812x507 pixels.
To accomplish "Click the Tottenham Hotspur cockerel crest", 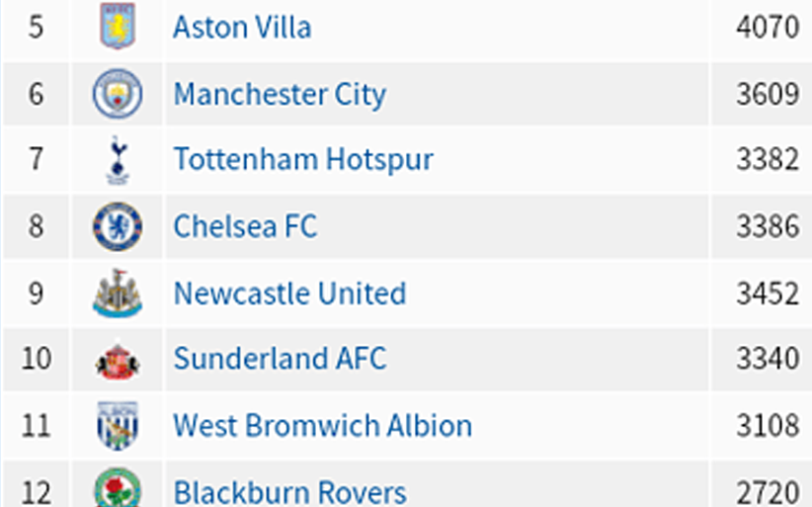I will 118,160.
